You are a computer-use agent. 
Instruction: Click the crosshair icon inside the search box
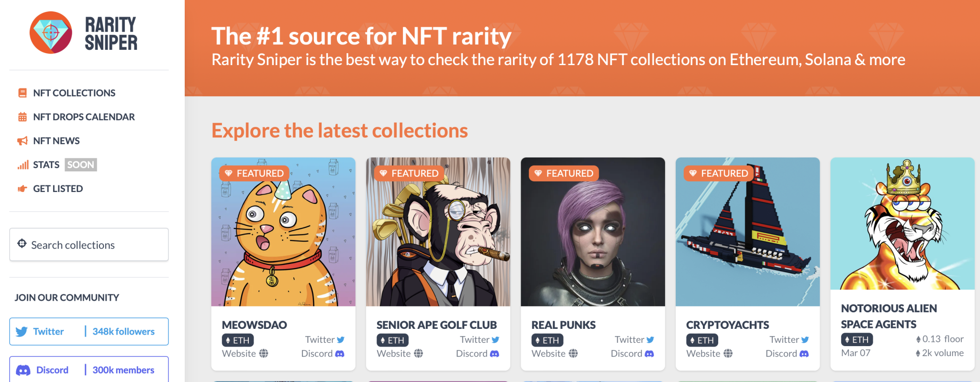(22, 244)
